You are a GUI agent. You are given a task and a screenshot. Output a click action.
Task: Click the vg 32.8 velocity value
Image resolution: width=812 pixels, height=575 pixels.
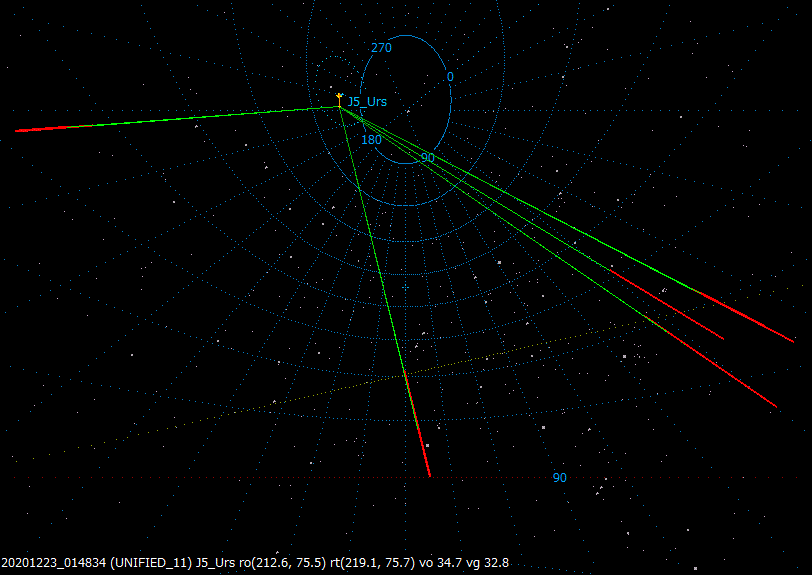click(x=487, y=563)
